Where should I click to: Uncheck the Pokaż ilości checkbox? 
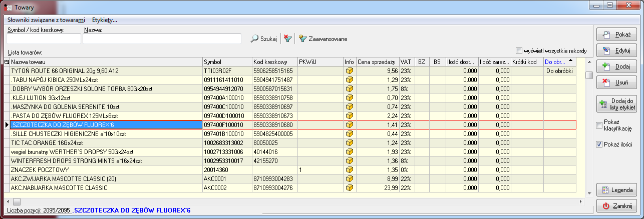click(599, 144)
